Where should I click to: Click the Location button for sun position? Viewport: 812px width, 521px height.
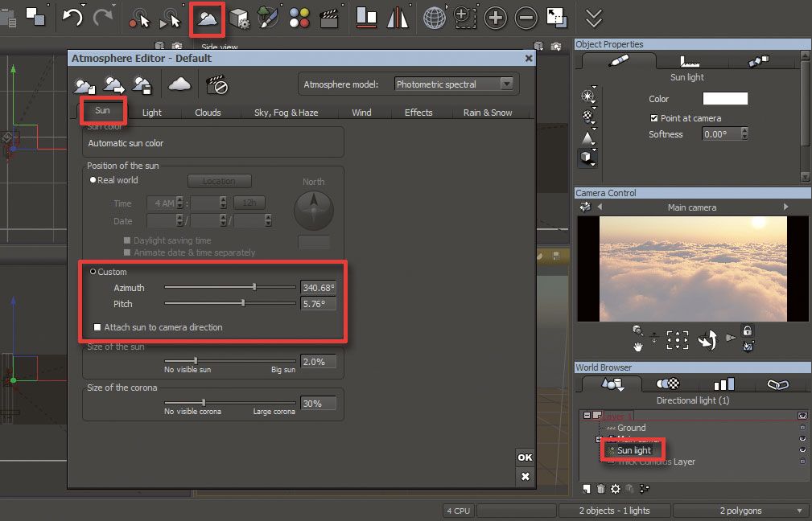tap(219, 181)
